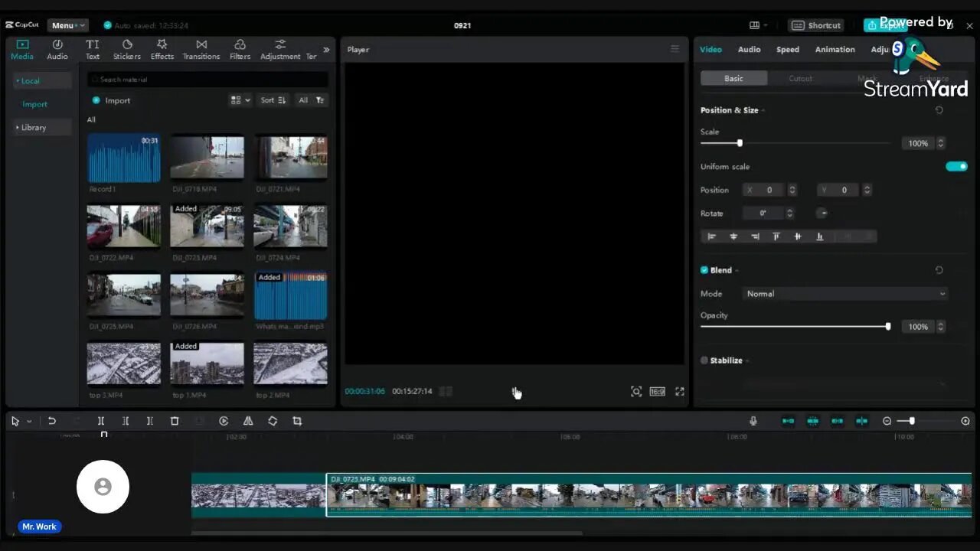Click the Import media button

coord(112,100)
